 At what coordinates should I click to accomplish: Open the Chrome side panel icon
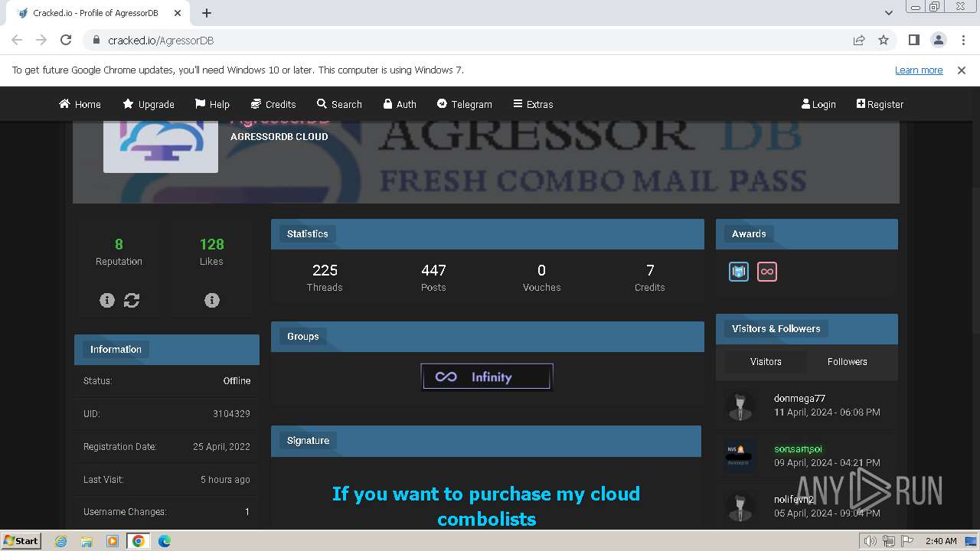(913, 40)
